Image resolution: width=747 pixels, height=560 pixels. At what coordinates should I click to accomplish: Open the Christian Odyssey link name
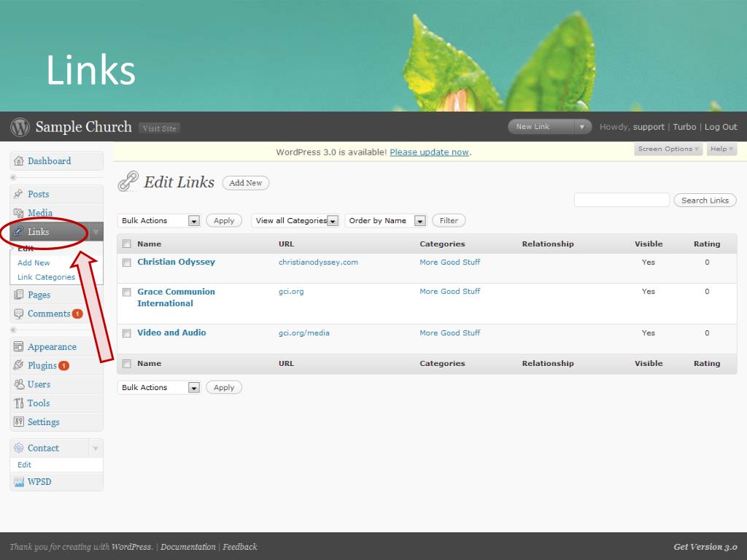click(177, 262)
